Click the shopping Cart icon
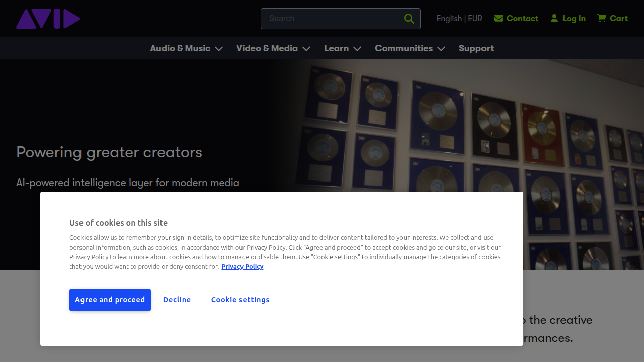644x362 pixels. (x=602, y=18)
